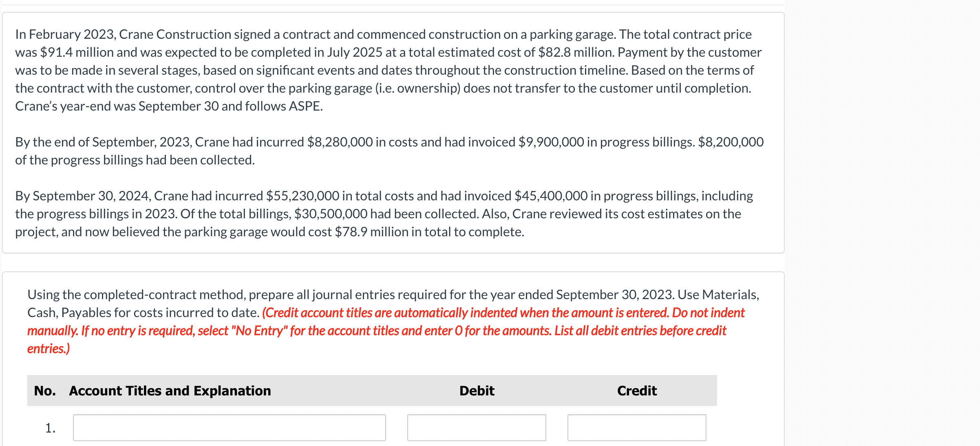
Task: Click the row number "1." label
Action: pyautogui.click(x=50, y=428)
